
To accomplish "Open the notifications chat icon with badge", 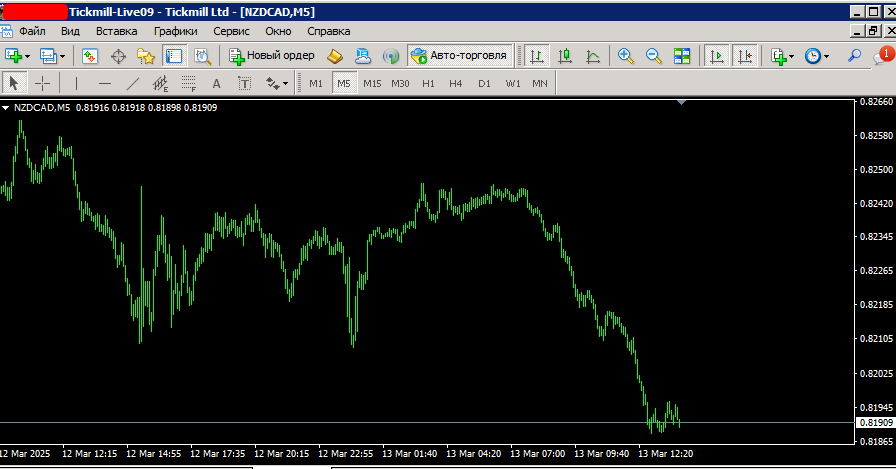I will click(883, 55).
